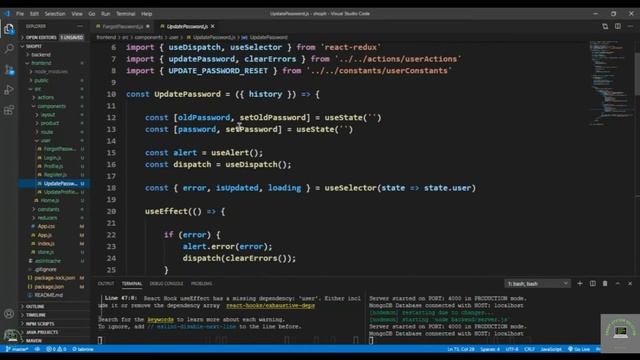Viewport: 640px width, 360px height.
Task: Click the compare changes icon in editor toolbar
Action: (x=605, y=27)
